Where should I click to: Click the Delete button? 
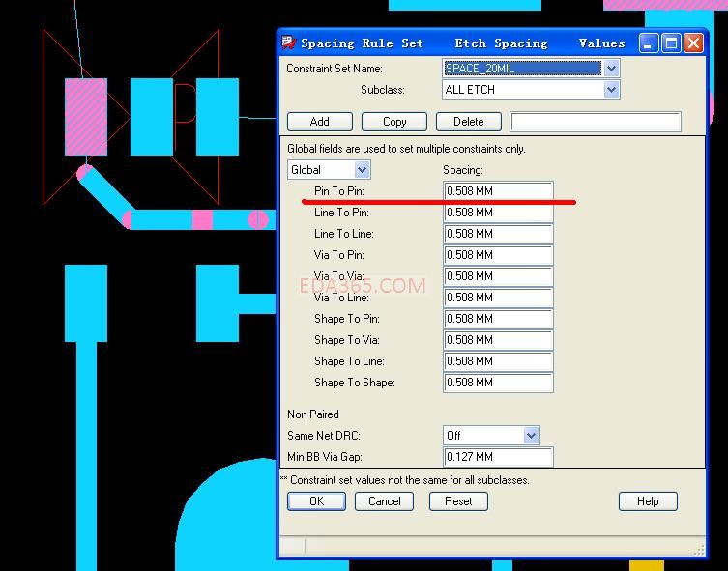pos(469,122)
